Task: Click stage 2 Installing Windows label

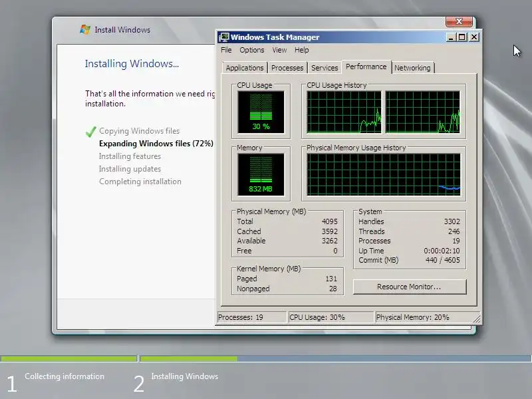Action: pos(185,376)
